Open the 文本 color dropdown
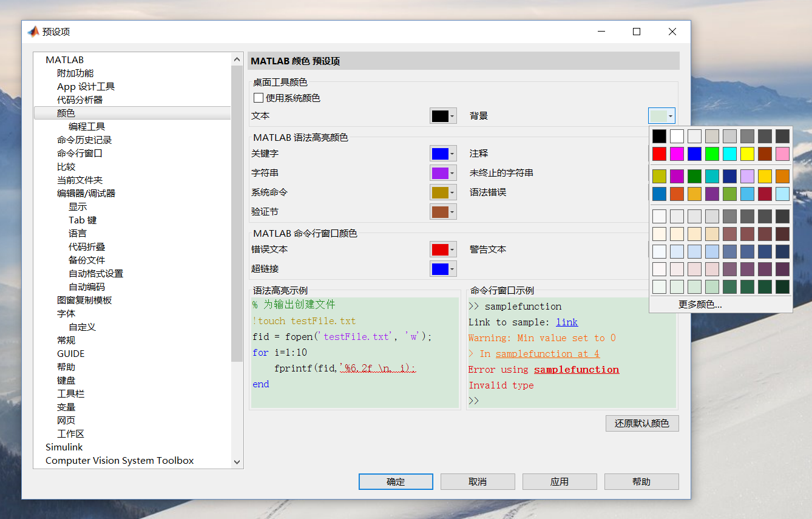The image size is (812, 519). [x=443, y=116]
